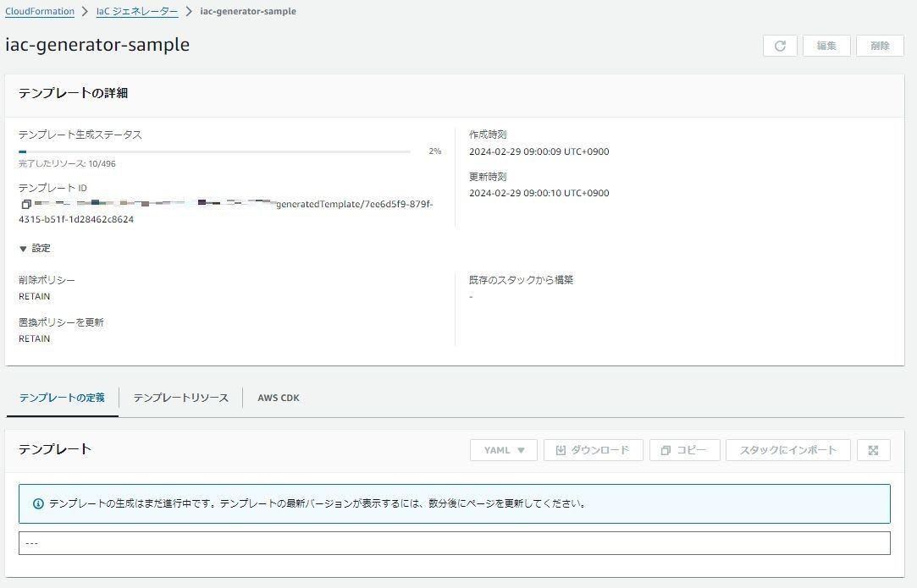
Task: Select the テンプレートの定義 tab
Action: pyautogui.click(x=60, y=396)
